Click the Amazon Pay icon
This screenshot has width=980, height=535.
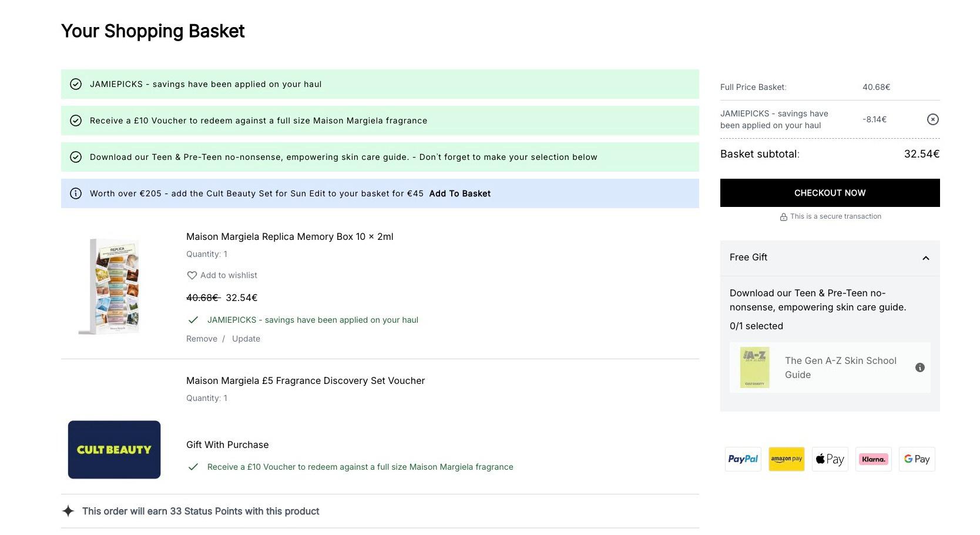coord(786,459)
